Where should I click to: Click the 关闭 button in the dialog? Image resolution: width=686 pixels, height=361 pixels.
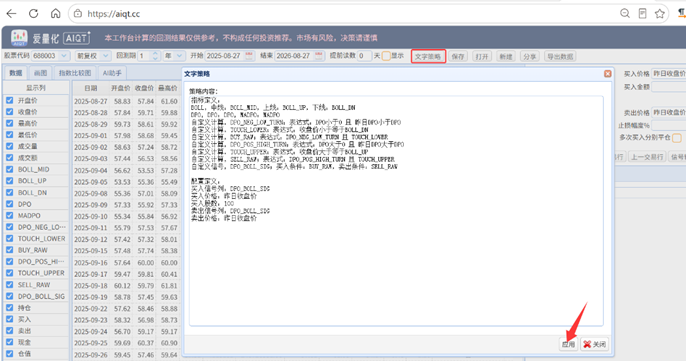coord(594,344)
